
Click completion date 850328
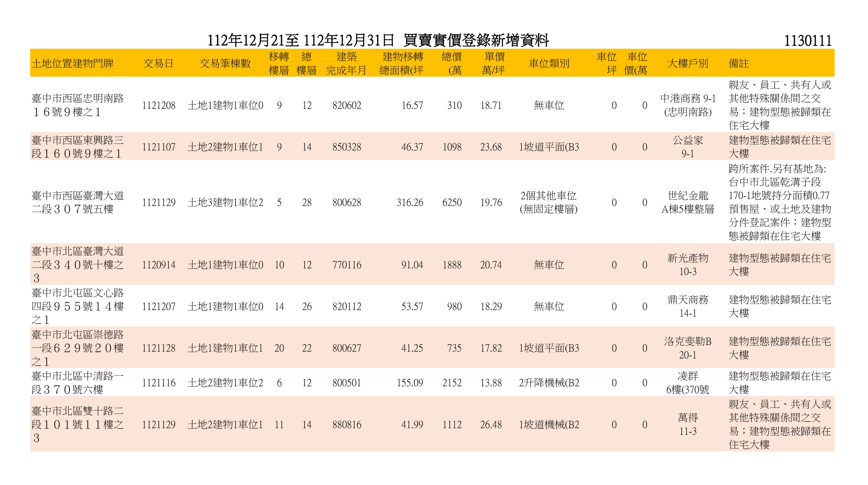347,147
